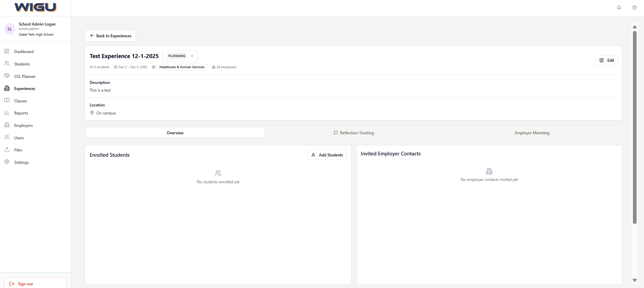The width and height of the screenshot is (644, 288).
Task: Click the scroll down arrow
Action: coord(635,280)
